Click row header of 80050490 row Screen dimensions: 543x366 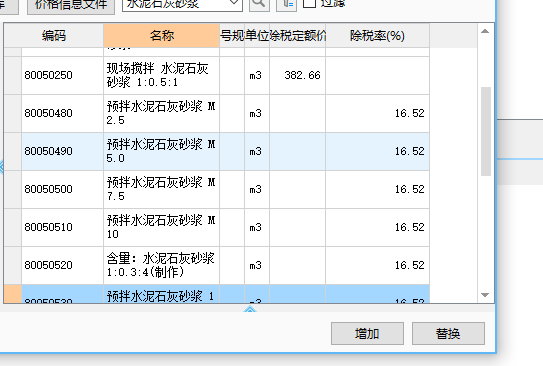click(x=13, y=151)
